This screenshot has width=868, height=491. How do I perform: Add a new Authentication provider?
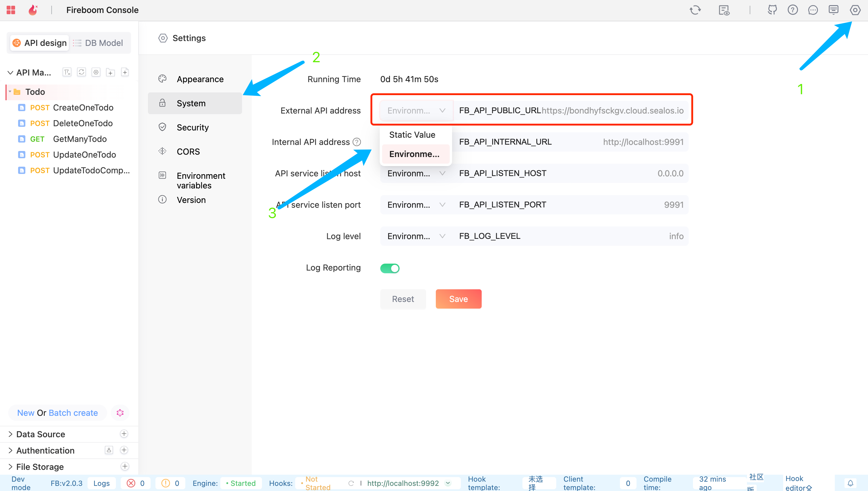124,450
